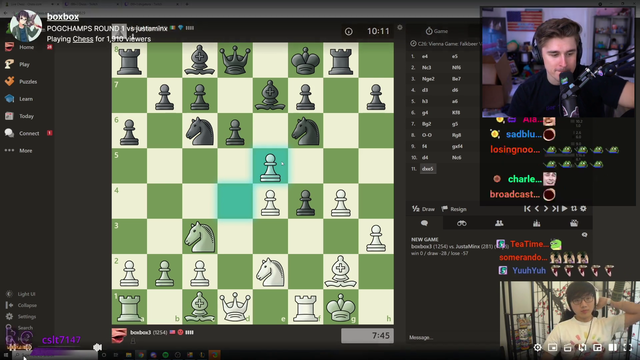Click the boxbox3 player name below board
Screen dimensions: 640x360
tap(140, 332)
